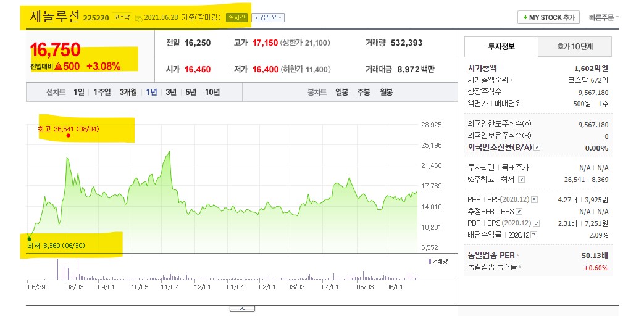This screenshot has width=644, height=316.
Task: Click the stock code 225220
Action: (96, 18)
